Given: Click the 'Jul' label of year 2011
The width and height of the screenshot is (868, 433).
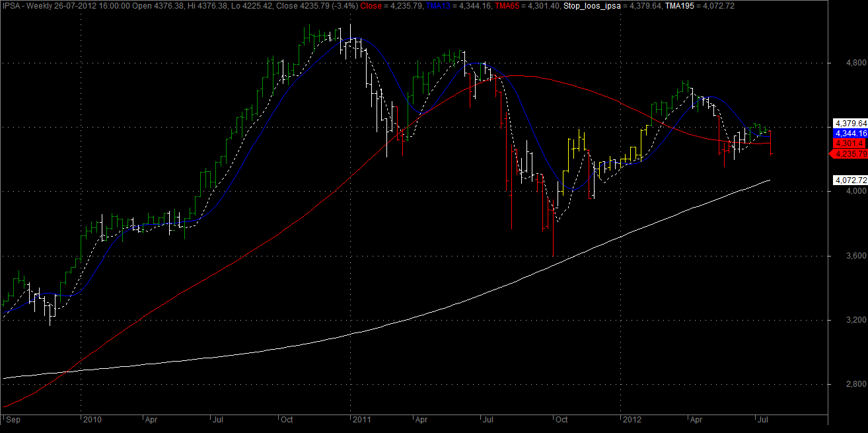Looking at the screenshot, I should tap(488, 419).
